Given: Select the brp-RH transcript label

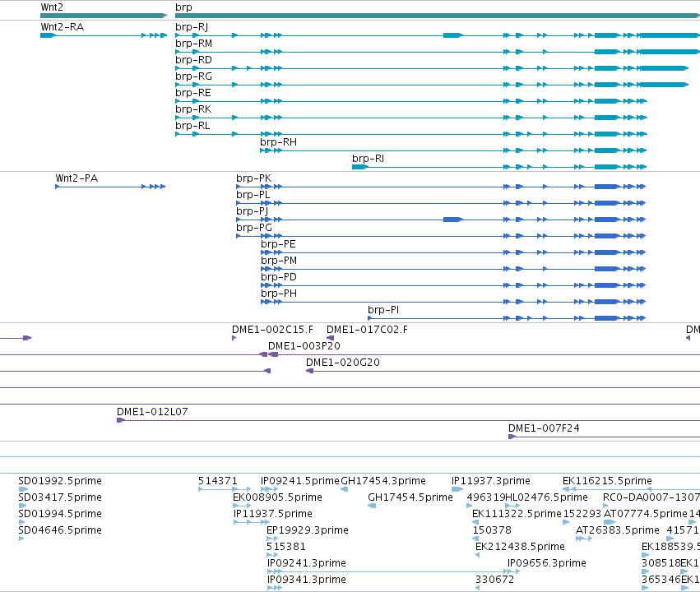Looking at the screenshot, I should click(x=278, y=142).
